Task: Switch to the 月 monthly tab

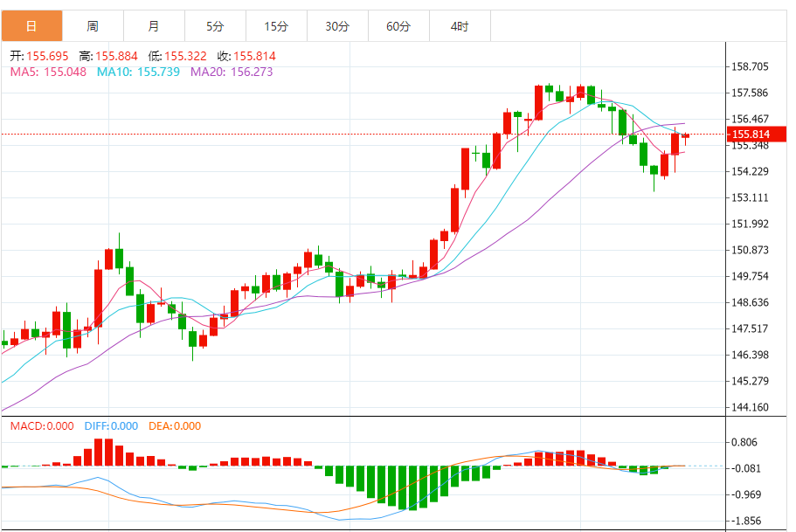Action: point(155,26)
